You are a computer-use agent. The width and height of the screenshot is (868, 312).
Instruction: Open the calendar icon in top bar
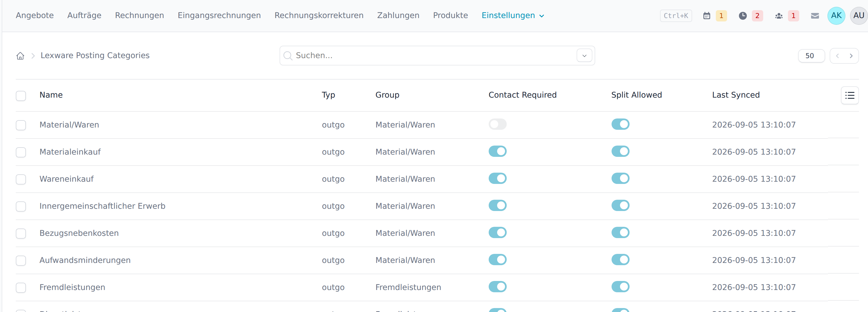point(707,16)
